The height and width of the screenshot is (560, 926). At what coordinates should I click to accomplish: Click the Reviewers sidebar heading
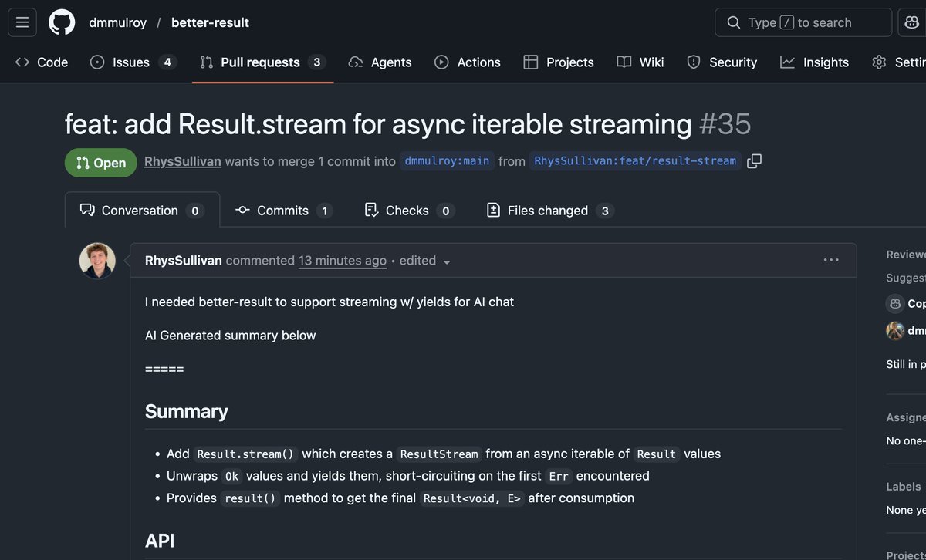pos(905,255)
